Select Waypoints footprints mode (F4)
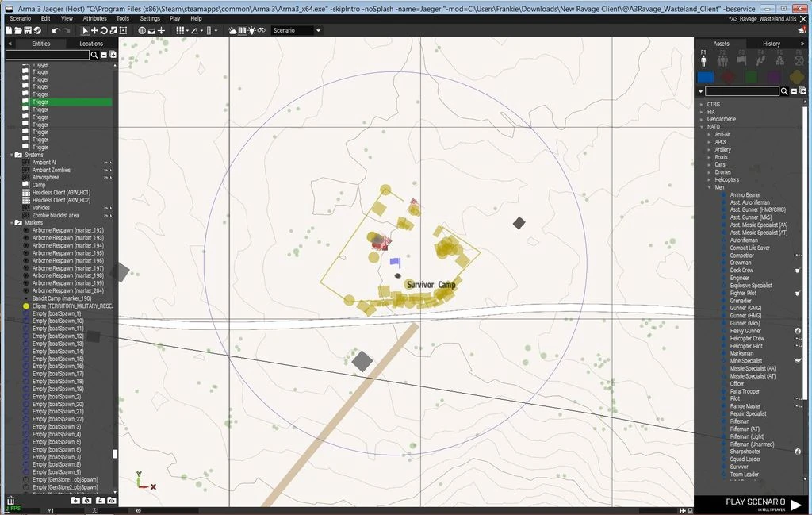The image size is (812, 515). (x=760, y=59)
